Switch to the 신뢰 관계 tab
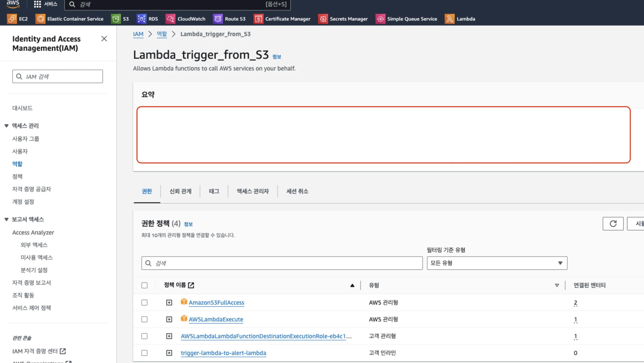 coord(180,191)
